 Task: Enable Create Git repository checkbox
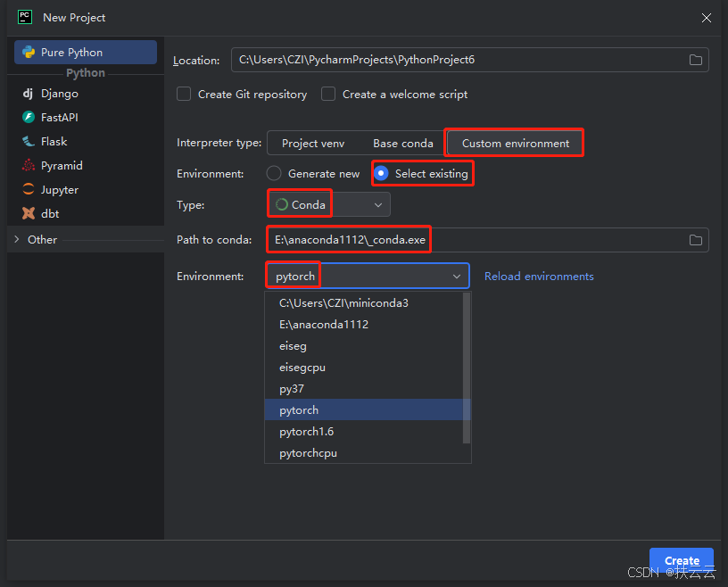184,95
